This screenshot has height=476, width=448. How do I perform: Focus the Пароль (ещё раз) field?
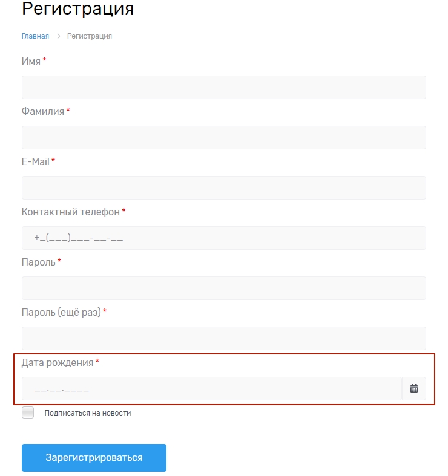pos(223,337)
